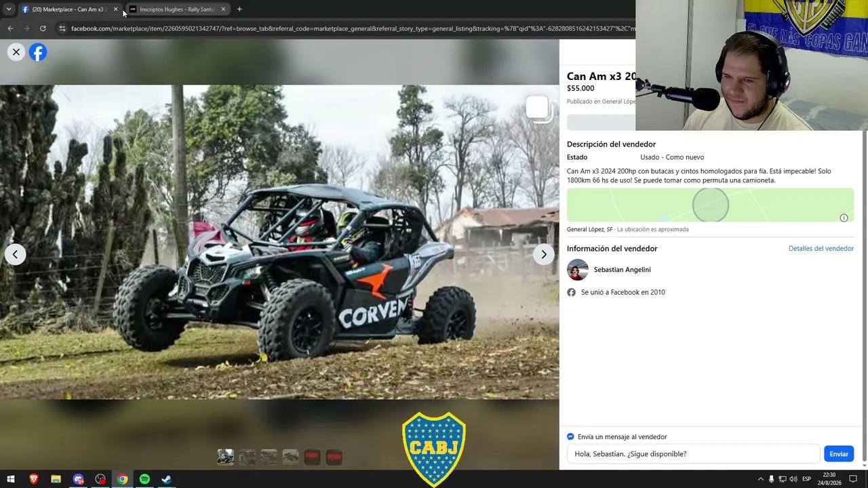Click the 'Descripción del vendedor' heading
Screen dimensions: 868x488
point(611,144)
